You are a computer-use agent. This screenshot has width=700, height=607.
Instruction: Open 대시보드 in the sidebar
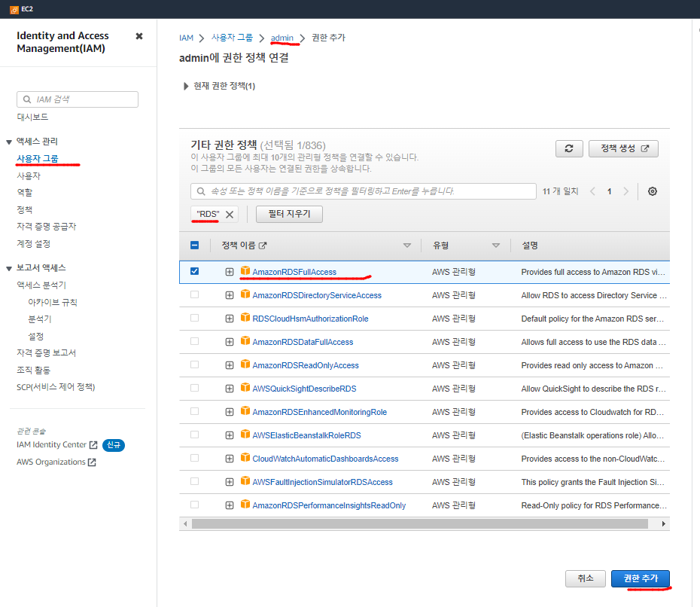(x=32, y=117)
